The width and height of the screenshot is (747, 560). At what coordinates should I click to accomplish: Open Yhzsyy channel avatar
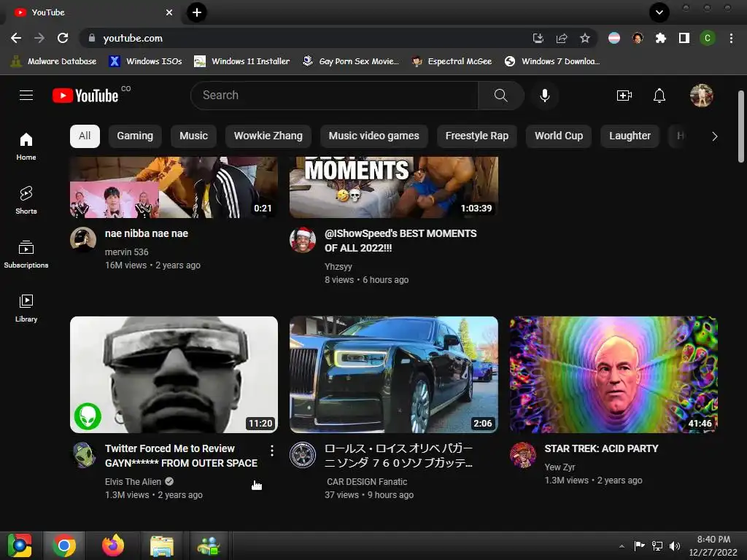(303, 239)
